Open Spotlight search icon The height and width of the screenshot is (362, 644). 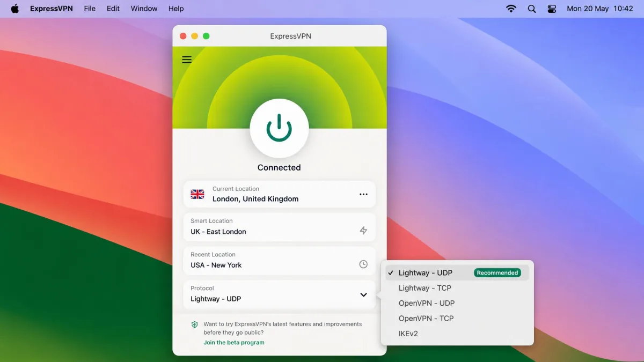coord(532,9)
